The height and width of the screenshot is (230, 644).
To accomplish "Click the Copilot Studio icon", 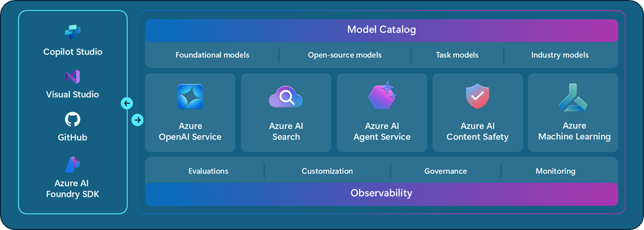I will (73, 32).
